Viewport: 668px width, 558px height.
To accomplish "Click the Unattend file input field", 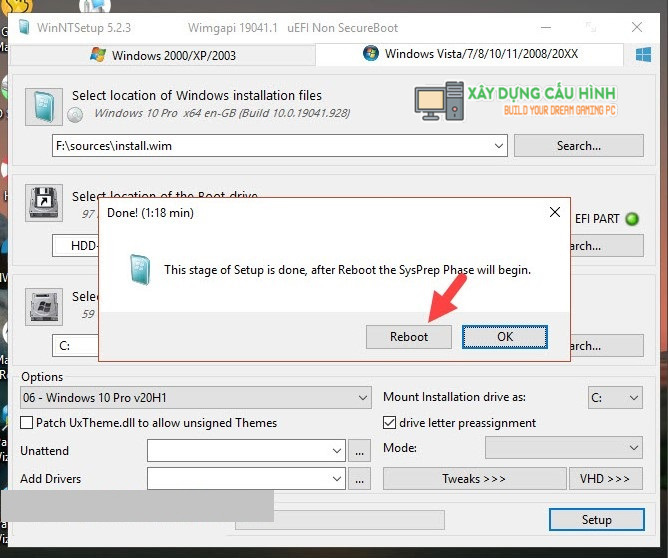I will coord(246,451).
